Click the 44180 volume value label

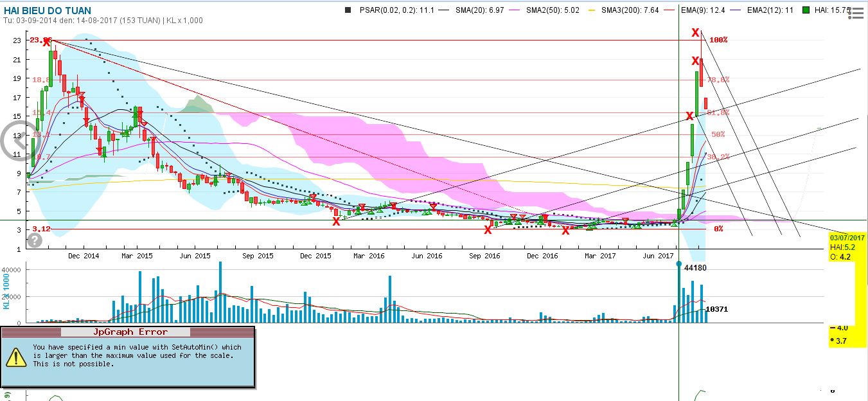pyautogui.click(x=696, y=267)
